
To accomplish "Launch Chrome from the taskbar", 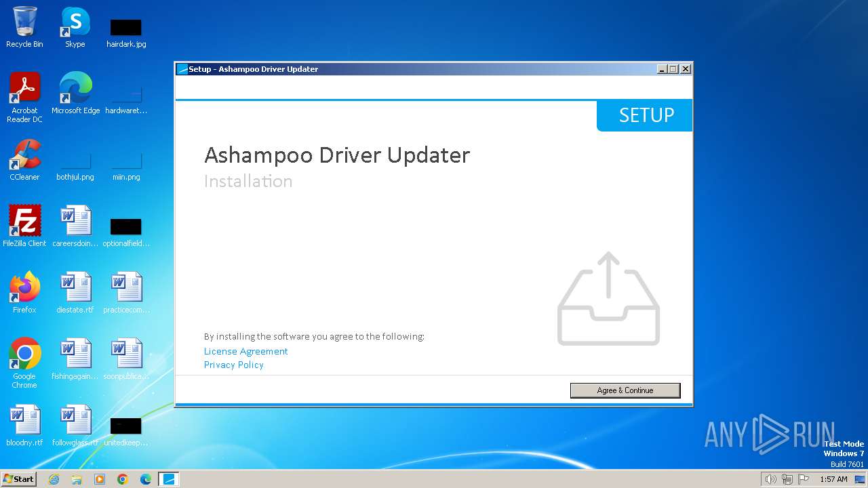I will click(x=123, y=479).
